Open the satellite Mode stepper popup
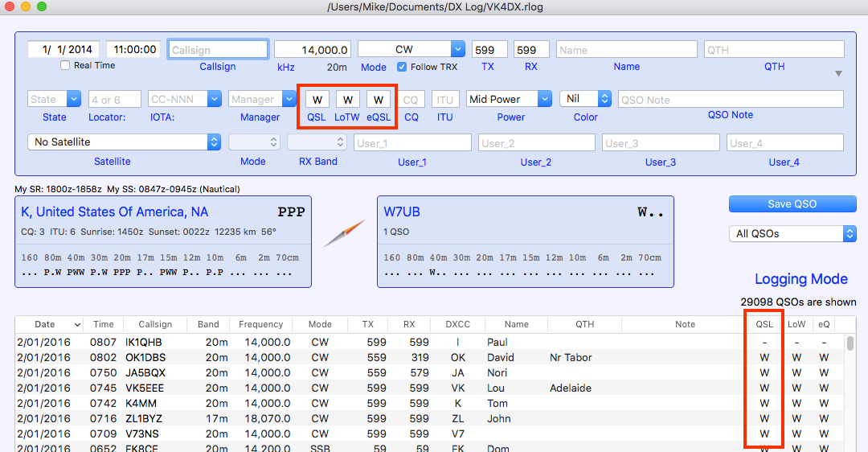Image resolution: width=868 pixels, height=452 pixels. coord(254,142)
